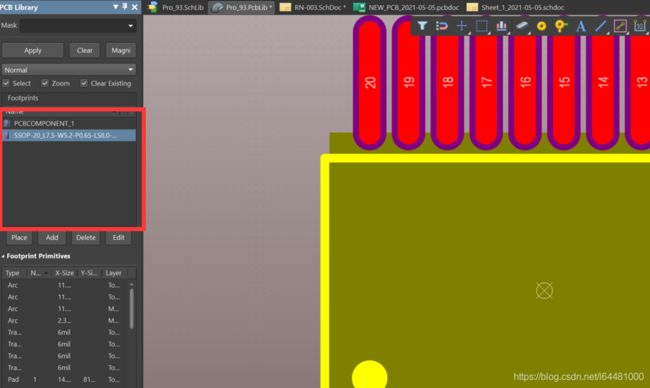The width and height of the screenshot is (650, 388).
Task: Select pad 20 on the footprint
Action: pos(370,83)
